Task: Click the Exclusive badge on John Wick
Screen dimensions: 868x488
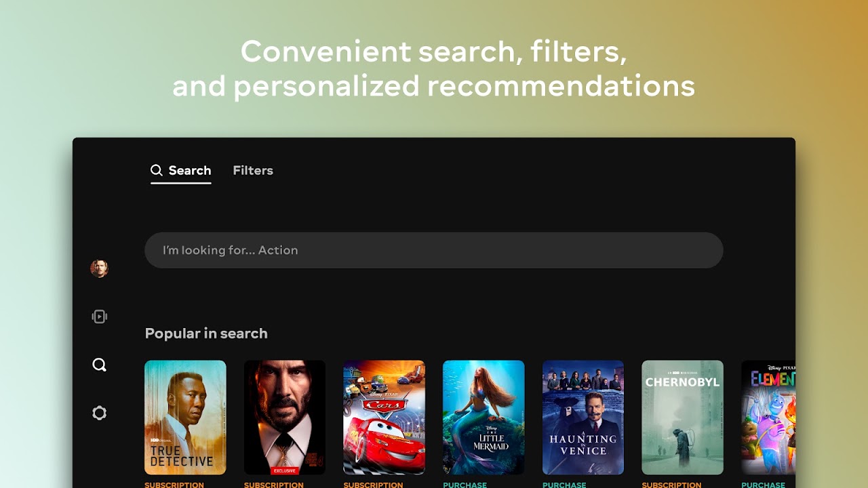Action: 285,470
